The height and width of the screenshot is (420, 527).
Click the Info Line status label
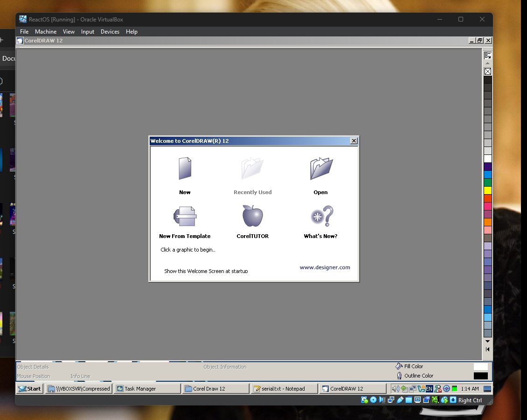click(80, 376)
